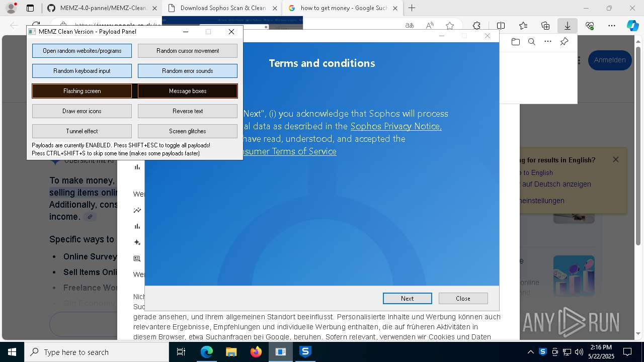Open more options in downloads panel
Screen dimensions: 644x362
(548, 42)
